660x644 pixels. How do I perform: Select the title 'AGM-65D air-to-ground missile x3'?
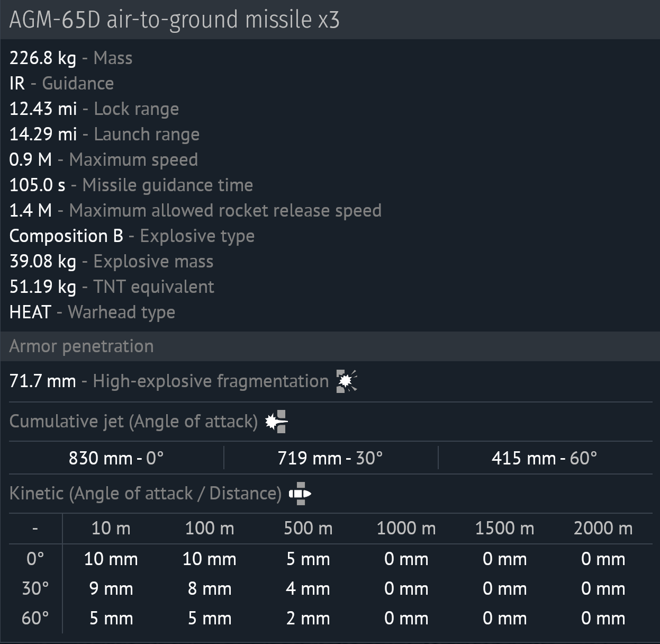coord(174,20)
